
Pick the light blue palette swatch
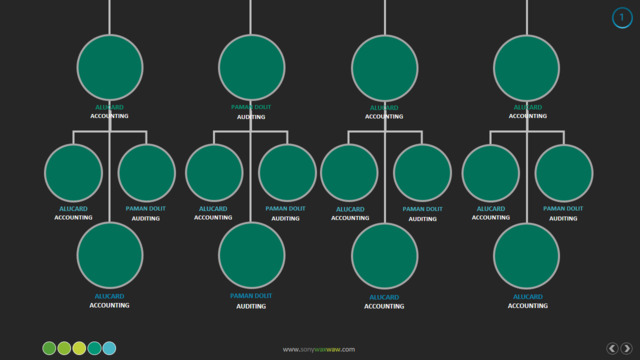tap(109, 348)
